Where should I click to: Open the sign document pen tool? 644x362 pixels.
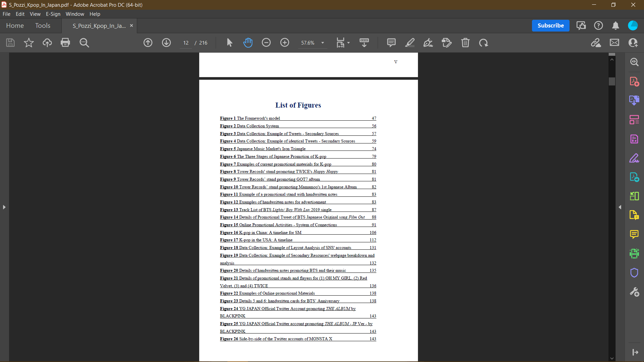point(428,43)
